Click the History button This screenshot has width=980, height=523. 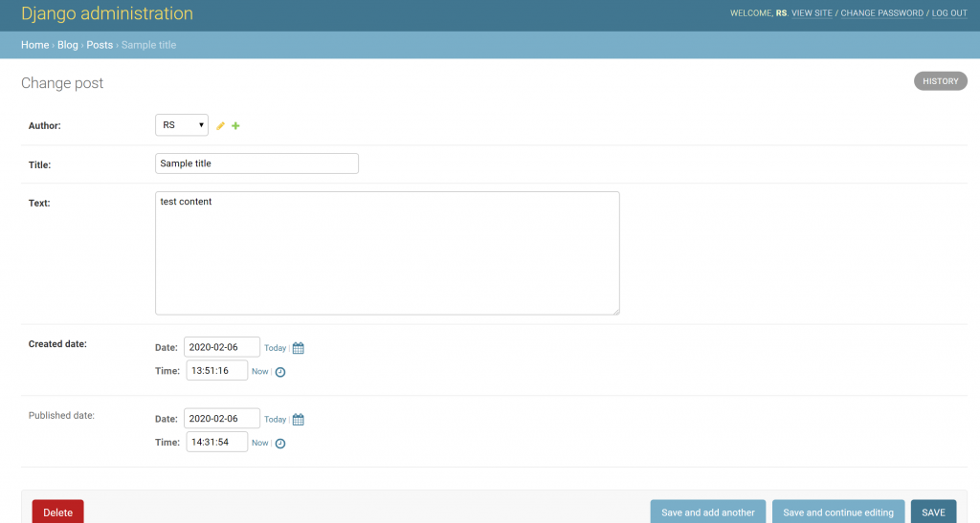(x=941, y=81)
